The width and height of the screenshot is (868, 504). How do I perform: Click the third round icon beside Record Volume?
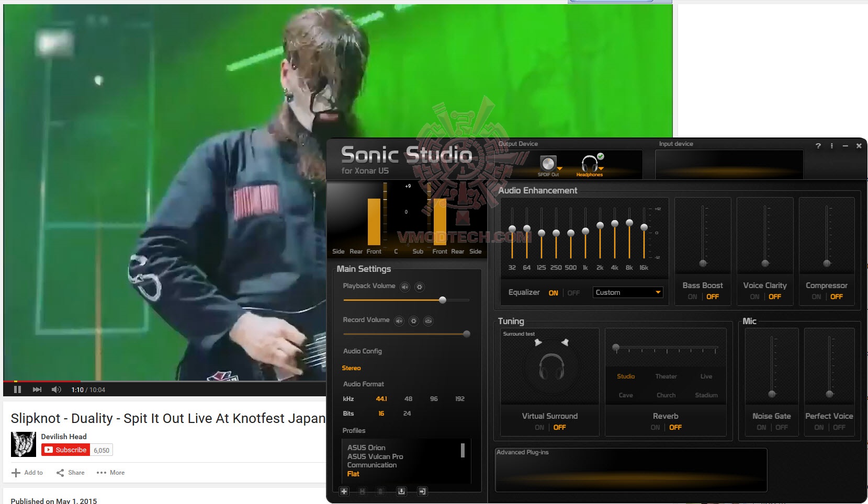click(x=429, y=320)
